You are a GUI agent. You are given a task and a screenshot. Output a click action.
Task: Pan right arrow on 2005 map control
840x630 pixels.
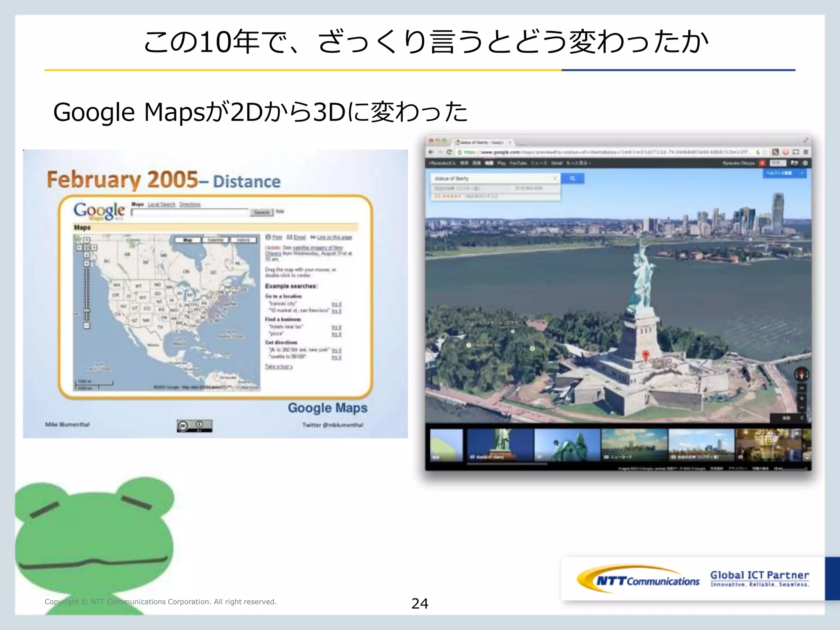coord(94,247)
